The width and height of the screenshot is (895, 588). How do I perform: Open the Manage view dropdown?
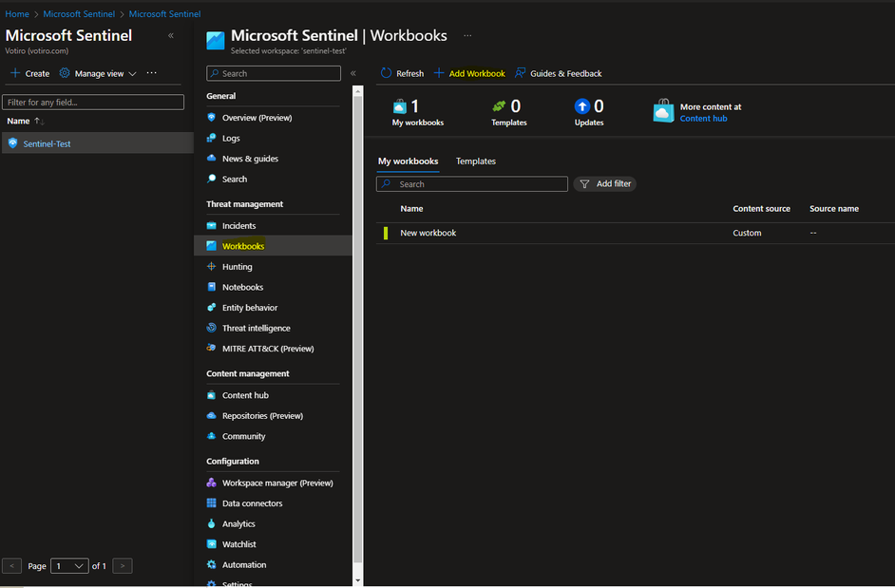[x=98, y=74]
